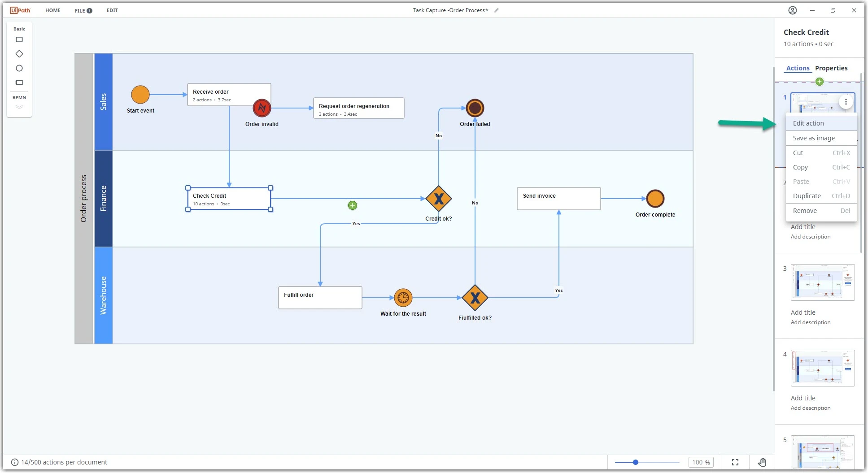
Task: Select Remove in the context menu
Action: coord(821,211)
